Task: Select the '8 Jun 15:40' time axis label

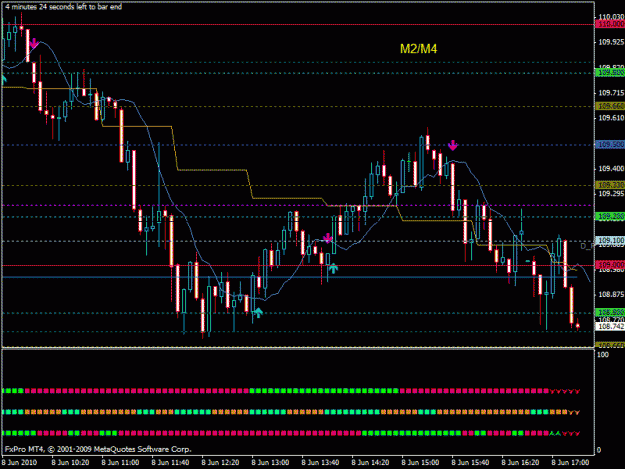Action: (x=470, y=463)
